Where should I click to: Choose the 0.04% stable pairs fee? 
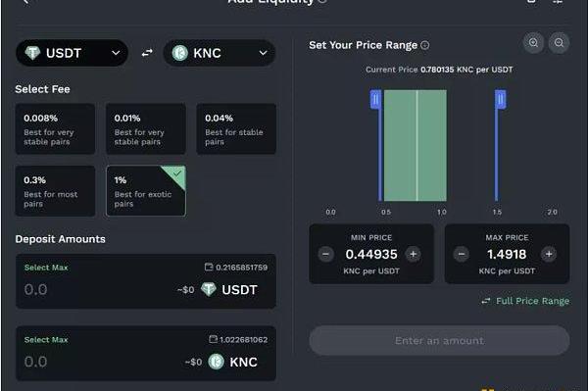(x=236, y=129)
